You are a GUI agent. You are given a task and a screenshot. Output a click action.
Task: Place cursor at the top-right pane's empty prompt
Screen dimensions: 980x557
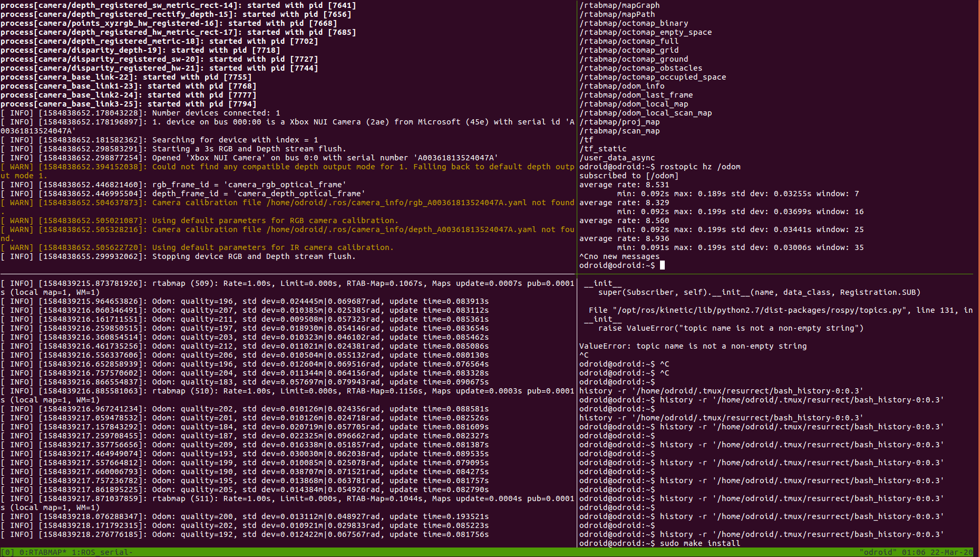662,265
